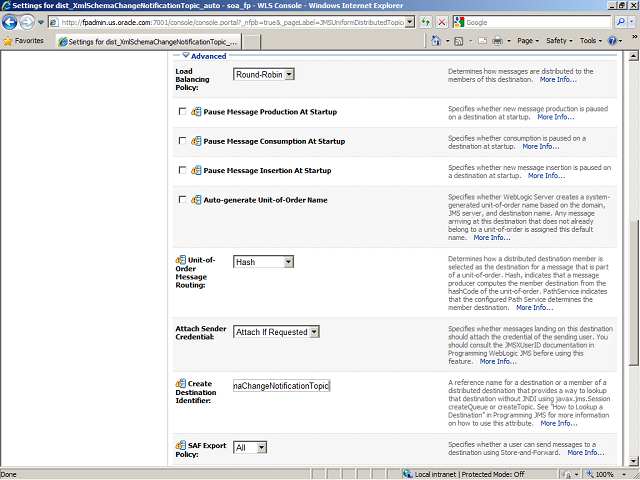Expand Attach Sender Credential dropdown
Image resolution: width=640 pixels, height=480 pixels.
tap(277, 332)
